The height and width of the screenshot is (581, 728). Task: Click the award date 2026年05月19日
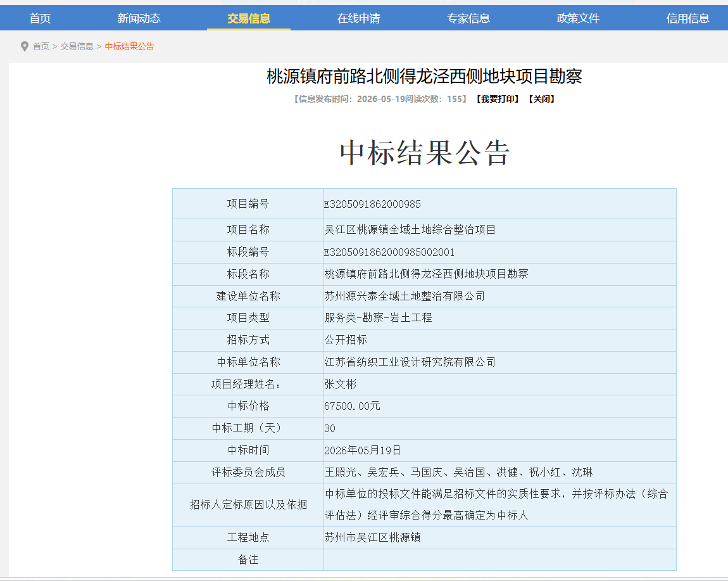pyautogui.click(x=362, y=450)
